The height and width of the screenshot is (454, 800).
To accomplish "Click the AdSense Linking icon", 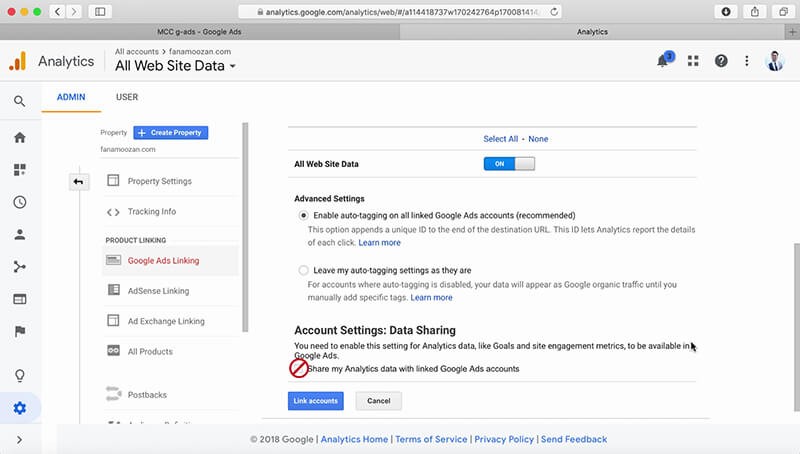I will [x=113, y=290].
